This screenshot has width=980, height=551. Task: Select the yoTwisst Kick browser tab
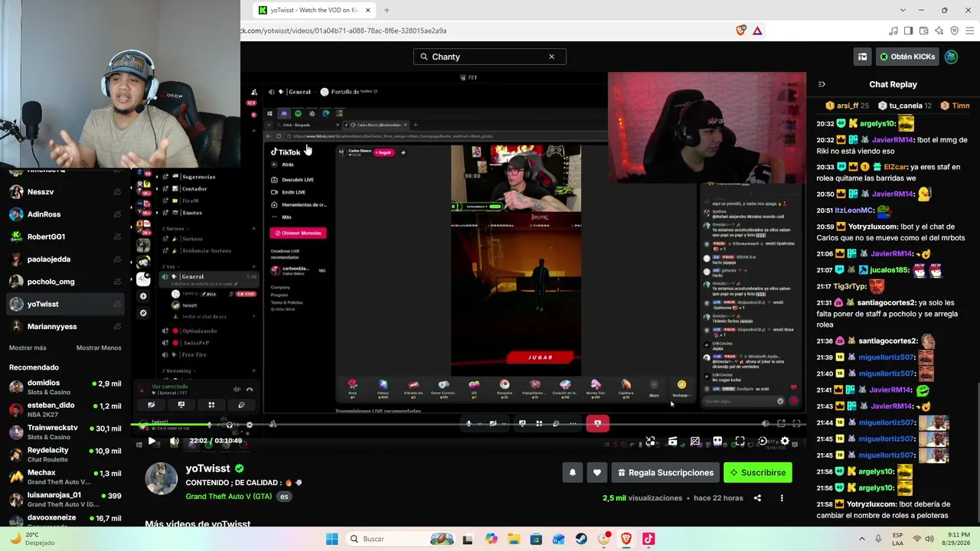click(315, 10)
